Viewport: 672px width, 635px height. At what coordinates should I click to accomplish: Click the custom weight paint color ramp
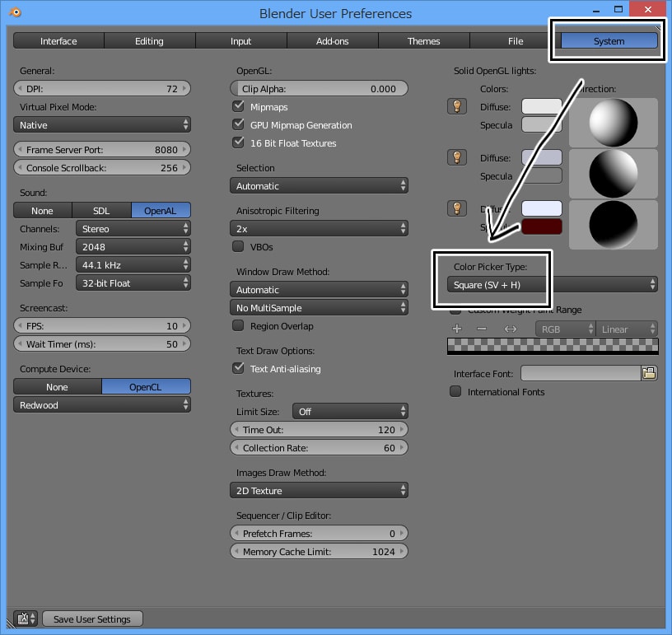[553, 346]
